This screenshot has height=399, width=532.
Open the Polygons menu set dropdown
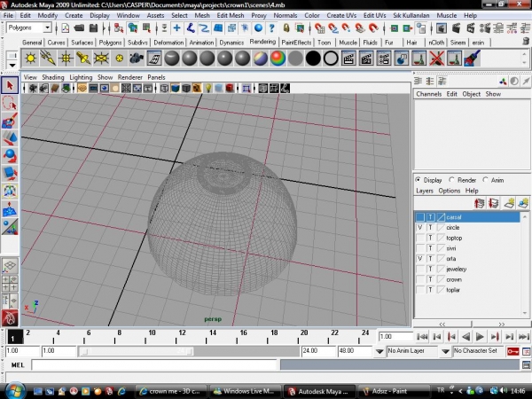pos(48,27)
